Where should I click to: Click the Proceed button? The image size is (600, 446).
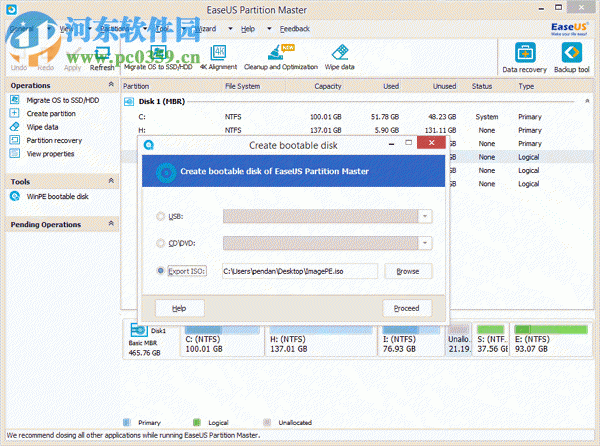click(x=406, y=308)
